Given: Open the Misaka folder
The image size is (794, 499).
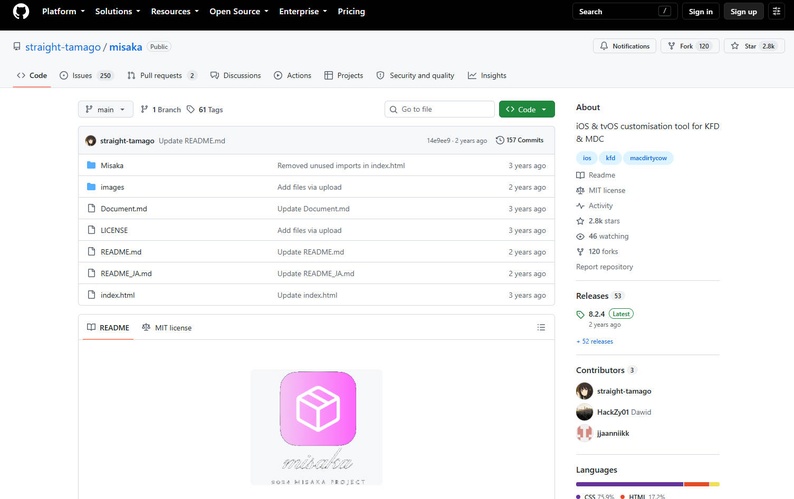Looking at the screenshot, I should [112, 166].
